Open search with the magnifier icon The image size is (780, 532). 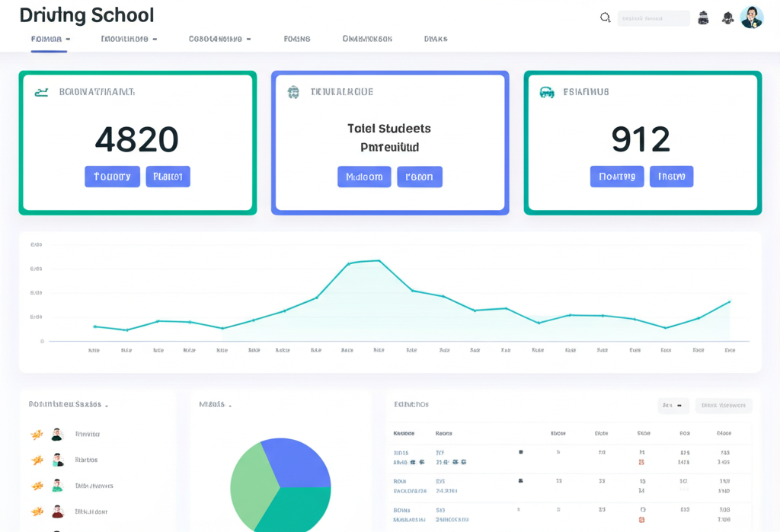tap(605, 17)
